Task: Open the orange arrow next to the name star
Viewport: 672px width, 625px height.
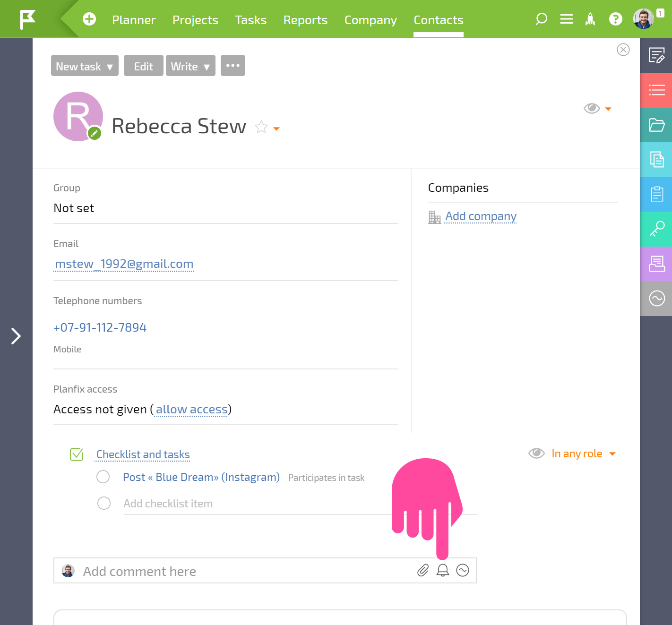Action: pos(276,128)
